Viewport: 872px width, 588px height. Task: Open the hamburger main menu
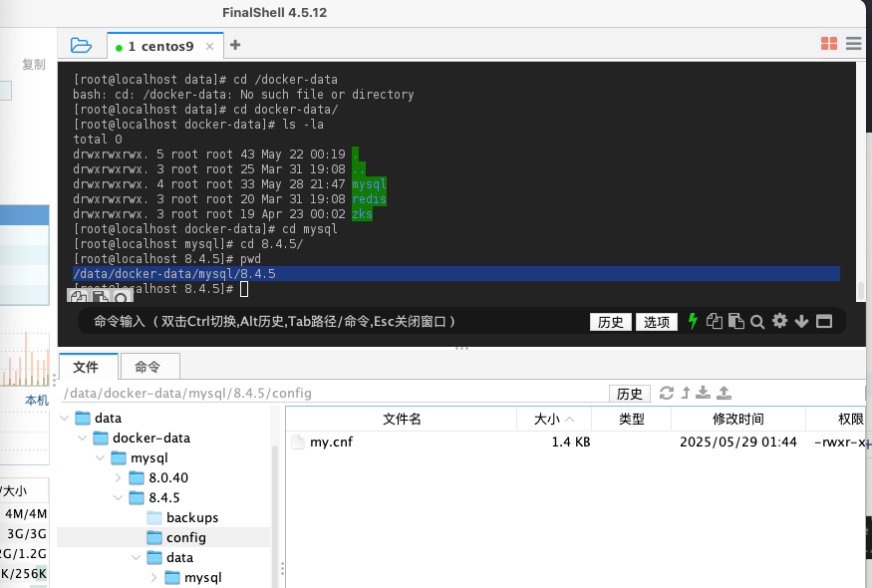click(854, 44)
